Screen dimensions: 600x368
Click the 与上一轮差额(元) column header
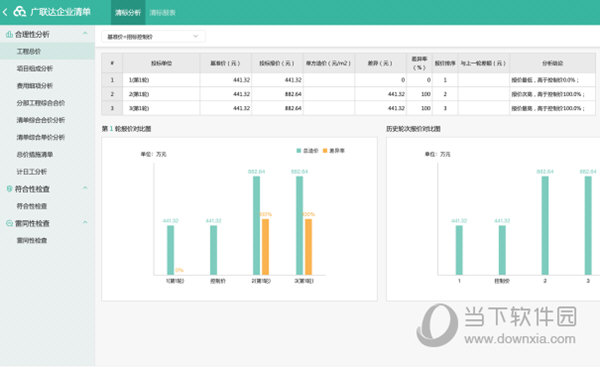coord(484,63)
